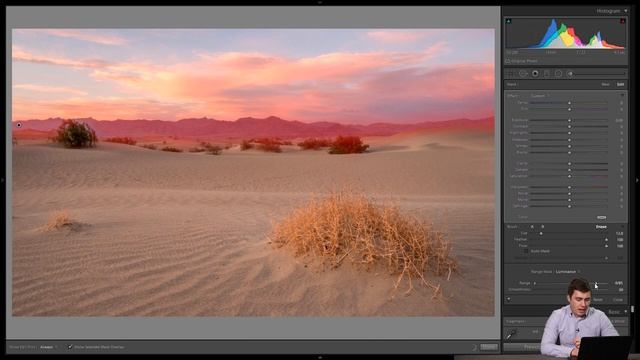This screenshot has height=360, width=640.
Task: Click the histogram graph
Action: point(566,33)
